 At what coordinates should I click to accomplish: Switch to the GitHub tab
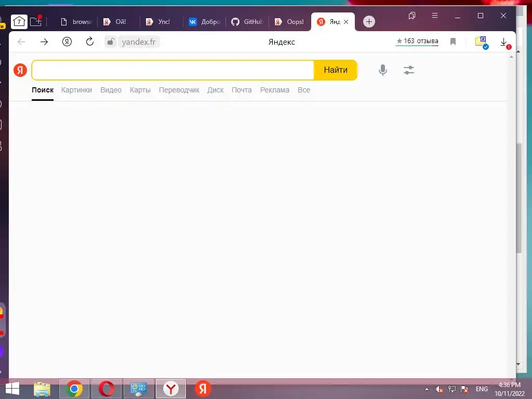point(247,22)
